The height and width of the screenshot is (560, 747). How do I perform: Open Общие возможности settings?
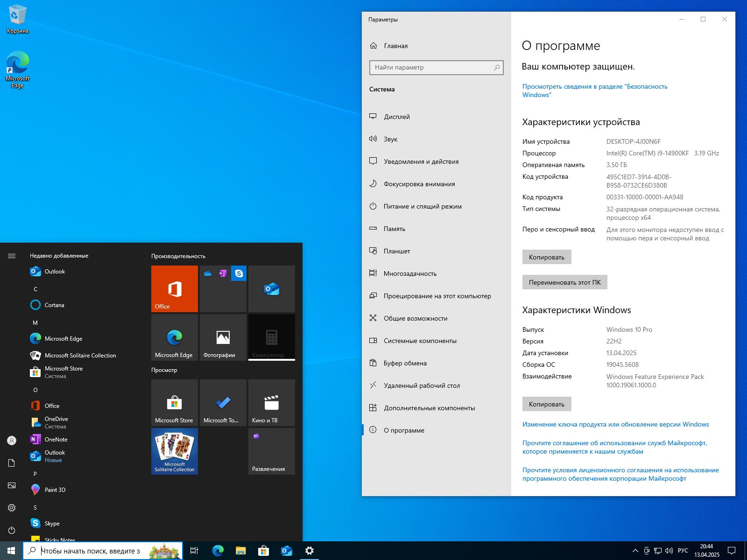[437, 318]
